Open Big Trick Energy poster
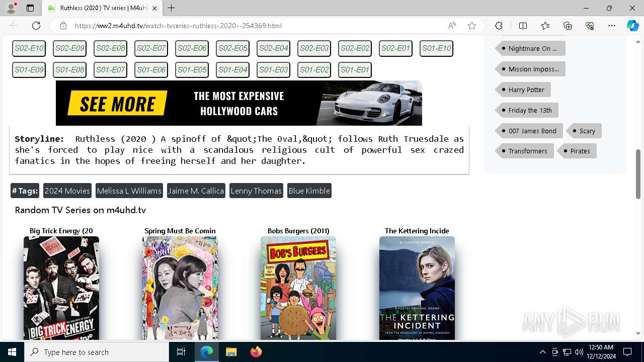This screenshot has height=362, width=644. pos(61,288)
